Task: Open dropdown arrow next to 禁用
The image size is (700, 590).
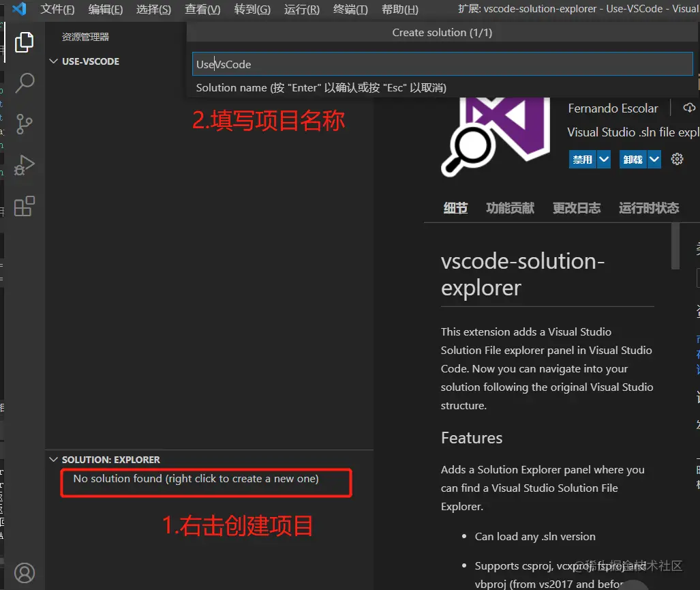Action: [x=604, y=160]
